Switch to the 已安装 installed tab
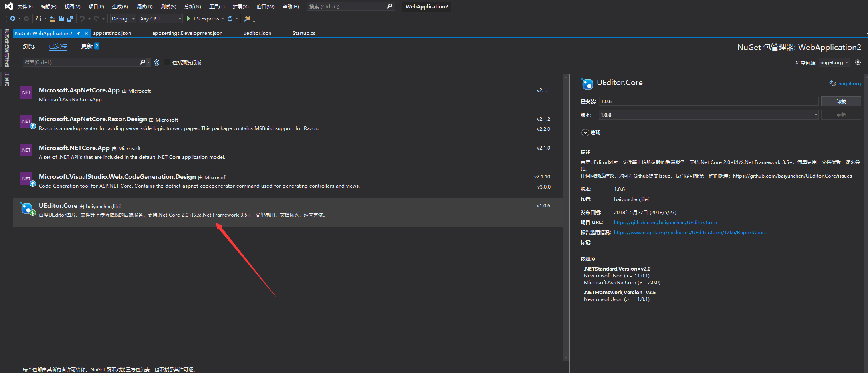The height and width of the screenshot is (373, 868). (x=58, y=46)
